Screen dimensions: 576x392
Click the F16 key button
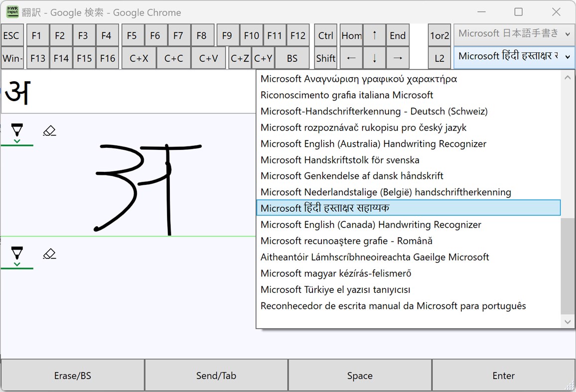[x=107, y=58]
